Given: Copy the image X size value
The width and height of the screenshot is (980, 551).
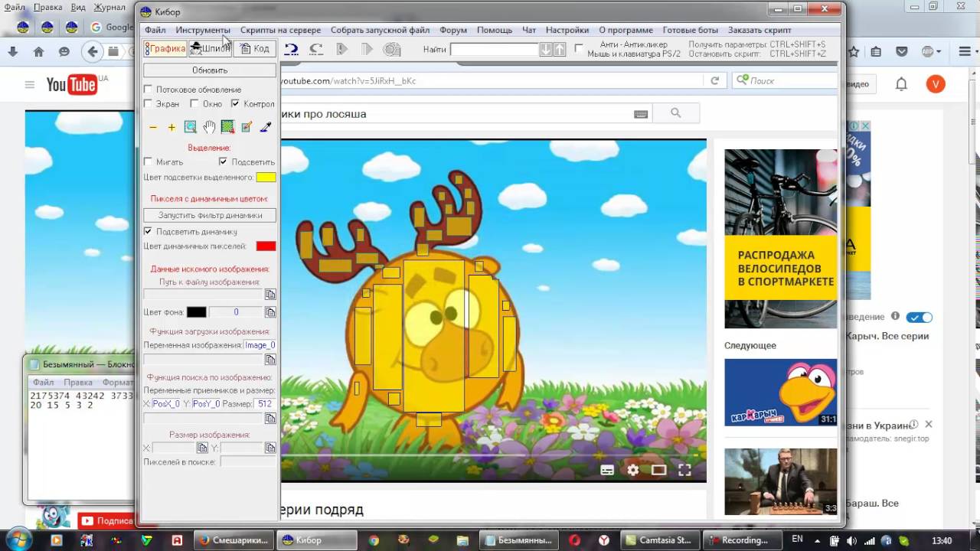Looking at the screenshot, I should pyautogui.click(x=202, y=448).
